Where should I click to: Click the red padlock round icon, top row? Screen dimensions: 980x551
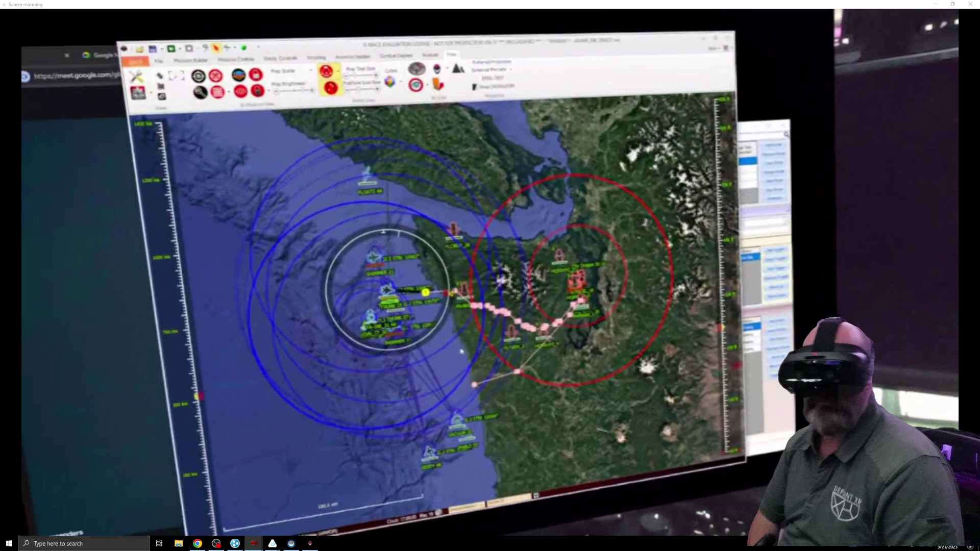tap(256, 75)
